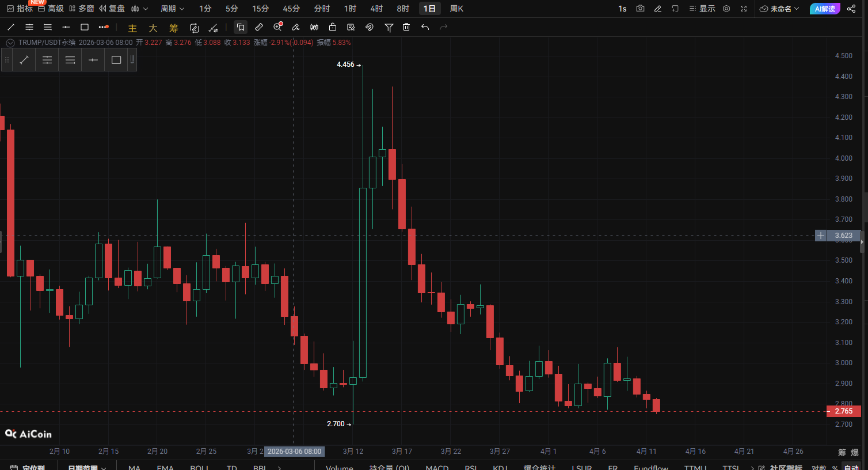Select the 15分 timeframe

260,9
